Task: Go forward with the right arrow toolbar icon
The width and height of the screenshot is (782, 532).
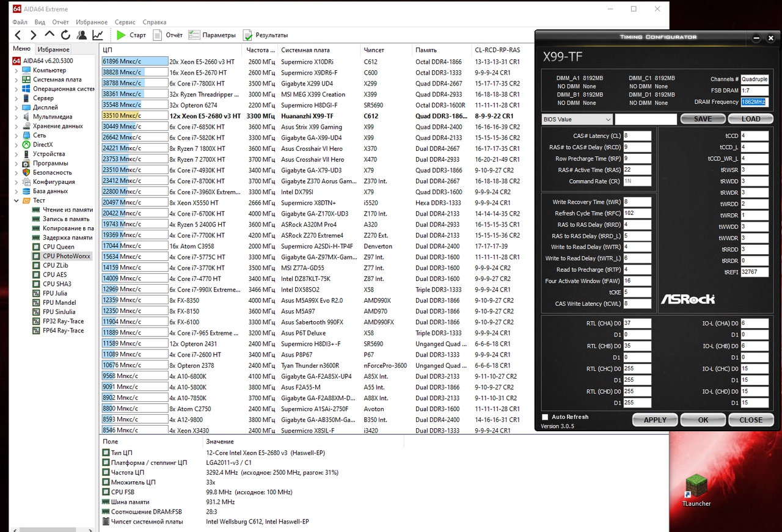Action: pyautogui.click(x=34, y=35)
